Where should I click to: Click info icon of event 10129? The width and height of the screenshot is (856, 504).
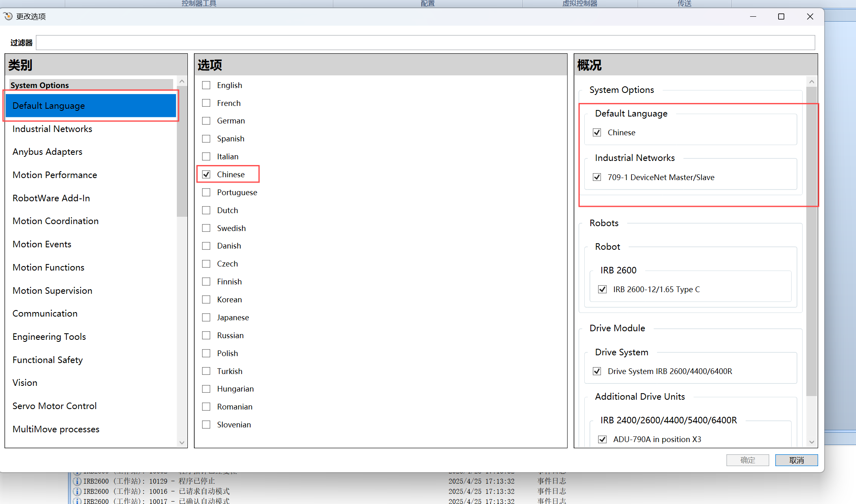point(77,481)
